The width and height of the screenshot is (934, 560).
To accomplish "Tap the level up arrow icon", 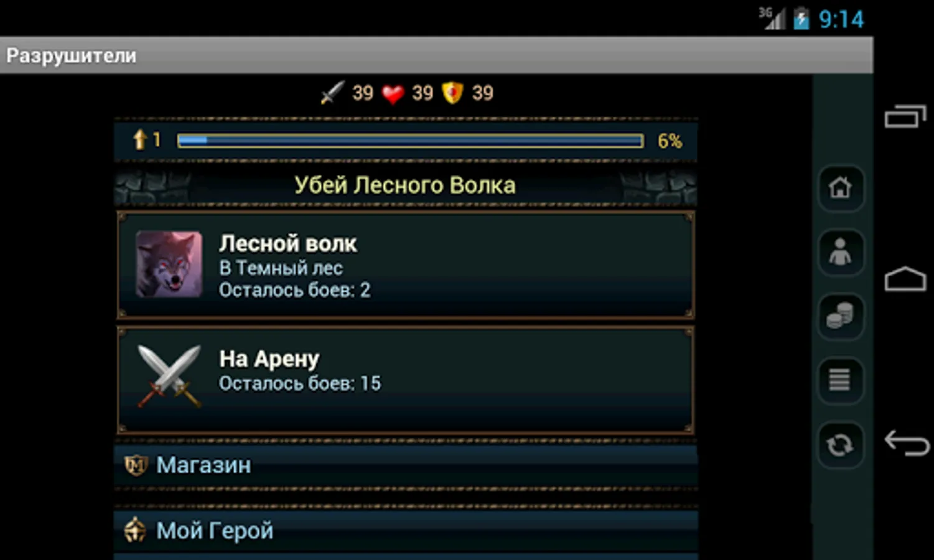I will [x=139, y=139].
